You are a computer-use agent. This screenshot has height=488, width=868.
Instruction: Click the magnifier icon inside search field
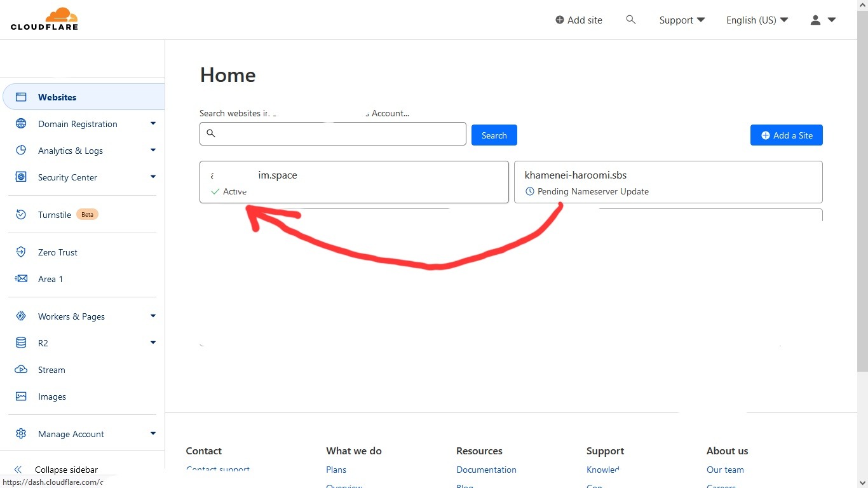[212, 133]
